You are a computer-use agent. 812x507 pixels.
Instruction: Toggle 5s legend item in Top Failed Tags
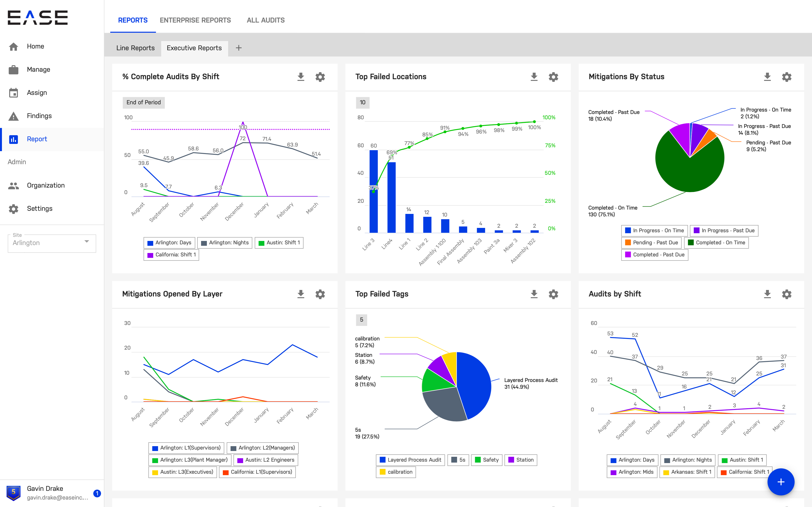(458, 460)
